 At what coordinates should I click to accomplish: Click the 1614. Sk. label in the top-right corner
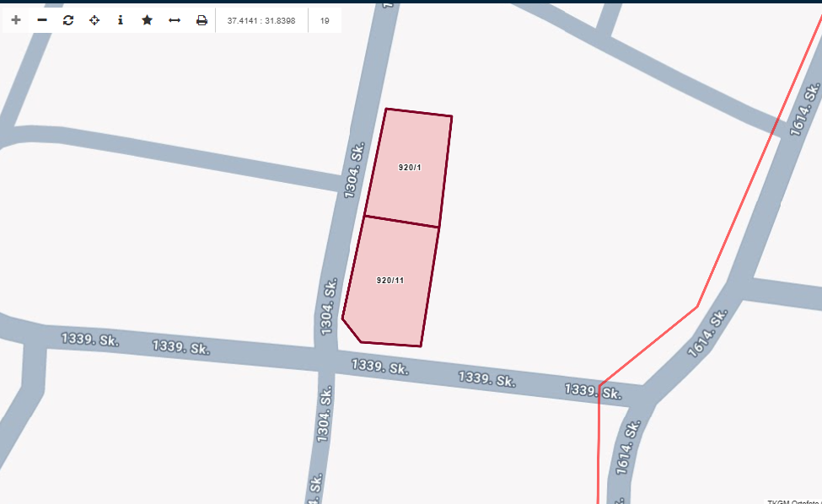click(x=805, y=110)
